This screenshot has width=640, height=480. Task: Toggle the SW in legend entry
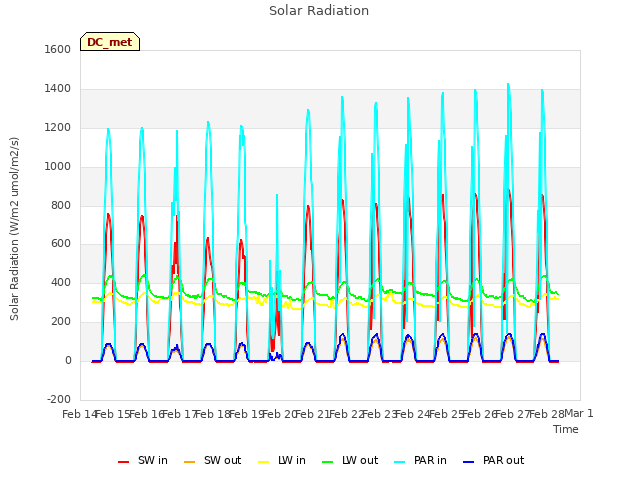(143, 460)
